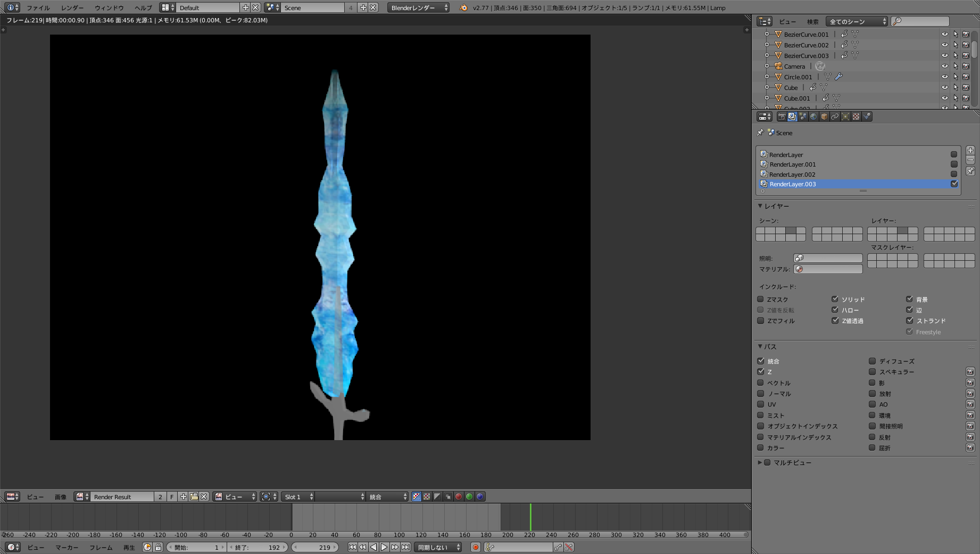
Task: Click the 終了 end frame field
Action: tap(258, 547)
